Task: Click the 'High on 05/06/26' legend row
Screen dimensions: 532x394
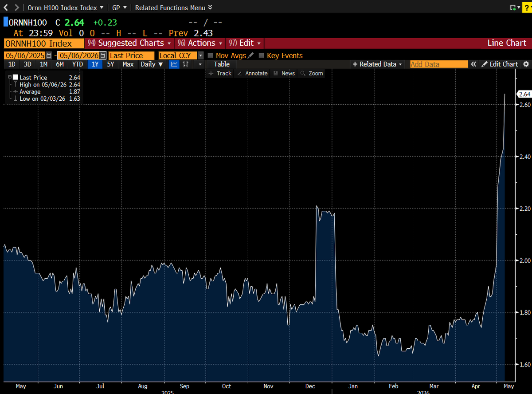Action: (47, 84)
